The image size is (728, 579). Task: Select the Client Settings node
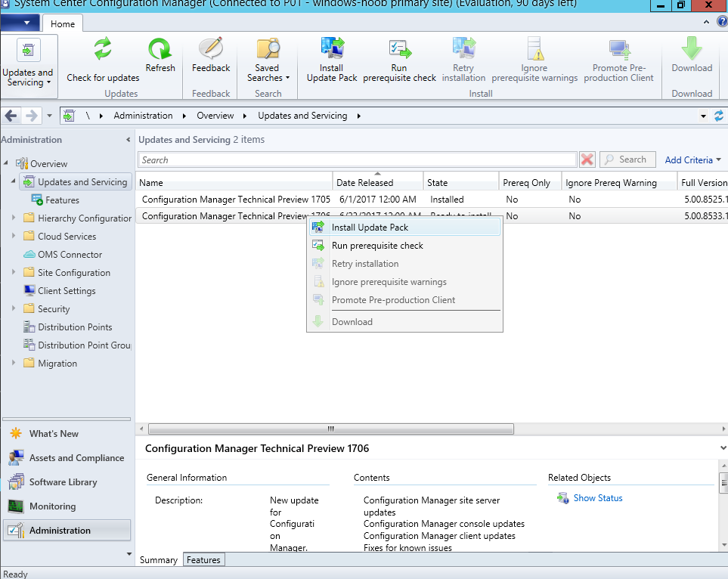click(60, 291)
